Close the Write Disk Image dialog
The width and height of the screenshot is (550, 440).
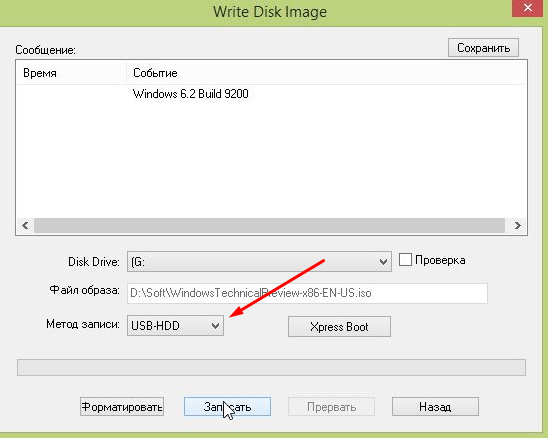pyautogui.click(x=528, y=8)
